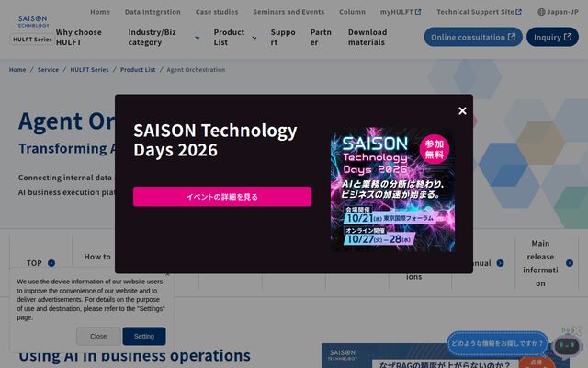Open the Column menu item
Viewport: 588px width, 368px height.
pyautogui.click(x=352, y=12)
